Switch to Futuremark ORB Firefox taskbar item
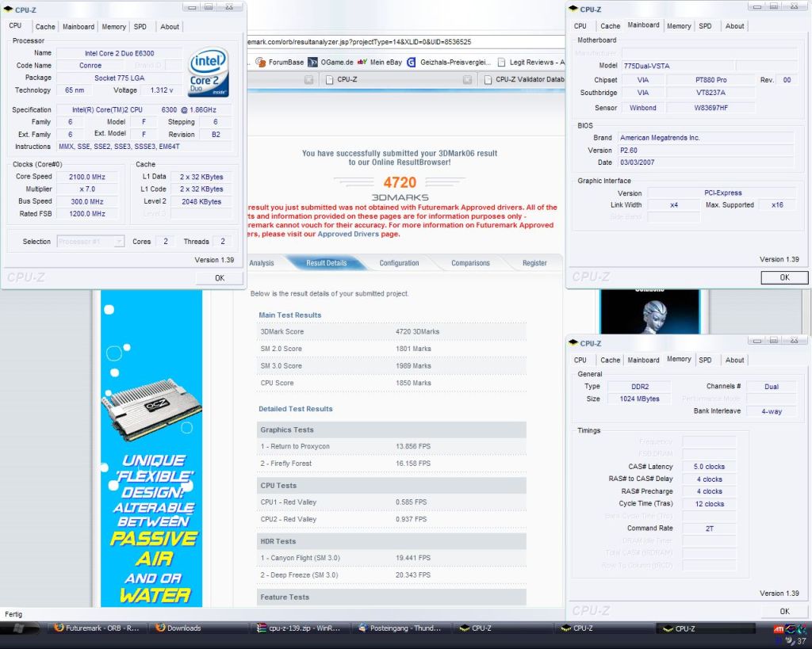 pos(96,628)
